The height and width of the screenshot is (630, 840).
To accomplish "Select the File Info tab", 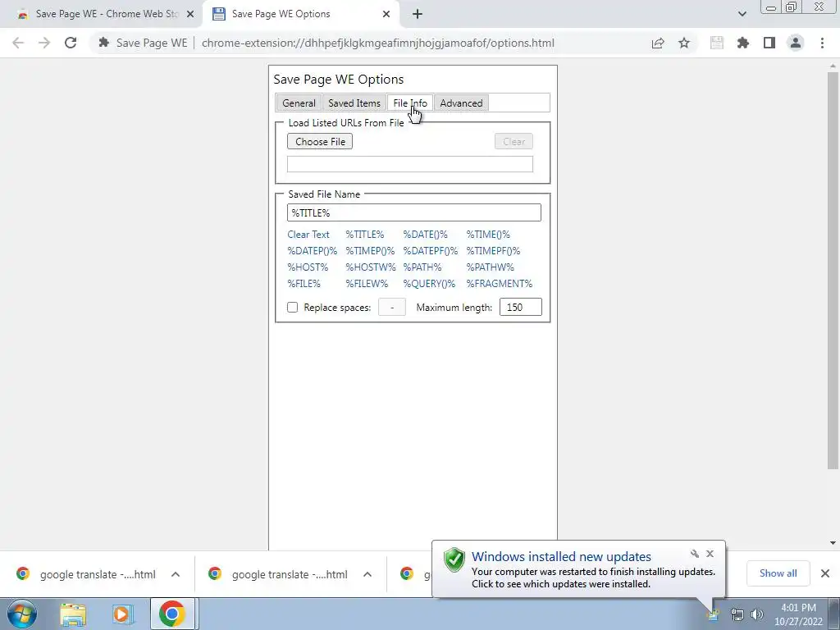I will tap(410, 103).
